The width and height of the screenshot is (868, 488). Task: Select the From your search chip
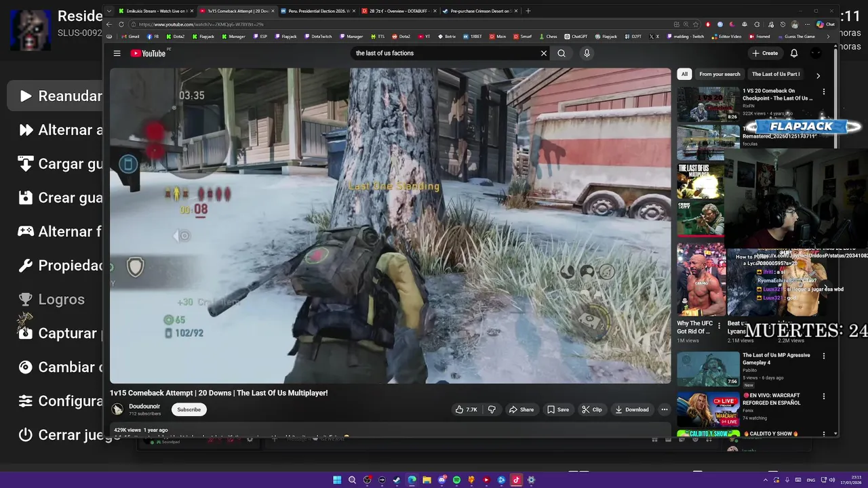pyautogui.click(x=719, y=74)
